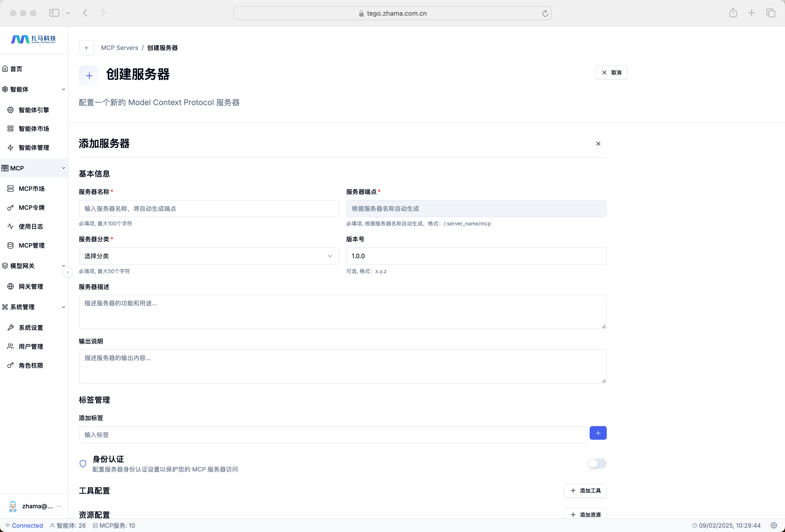
Task: Collapse sidebar with the small chevron handle
Action: coord(68,272)
